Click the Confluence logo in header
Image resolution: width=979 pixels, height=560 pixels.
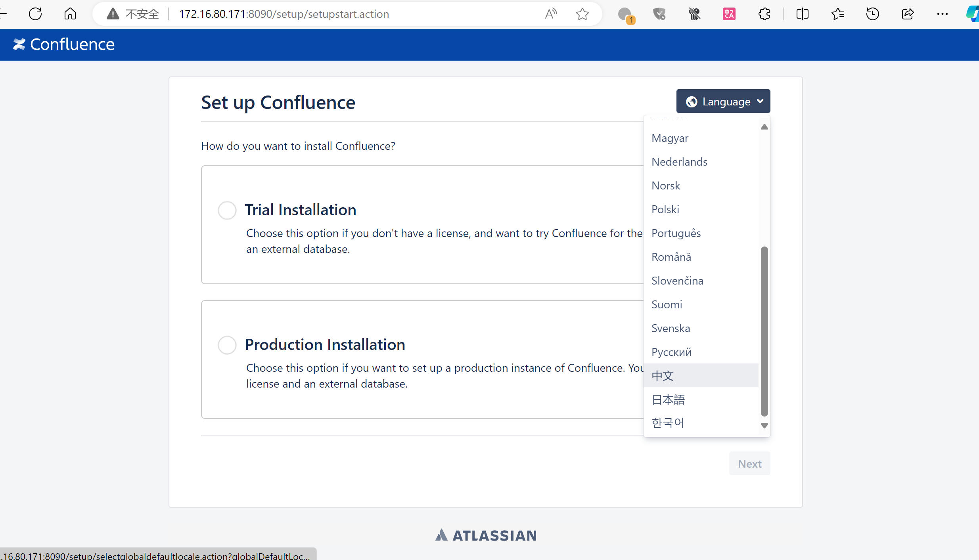click(x=63, y=44)
